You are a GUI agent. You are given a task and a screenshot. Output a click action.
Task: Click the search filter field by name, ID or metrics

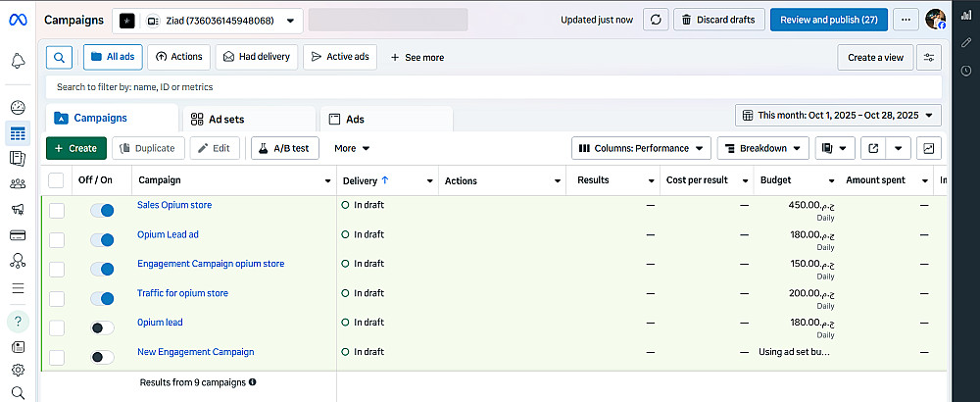(490, 87)
